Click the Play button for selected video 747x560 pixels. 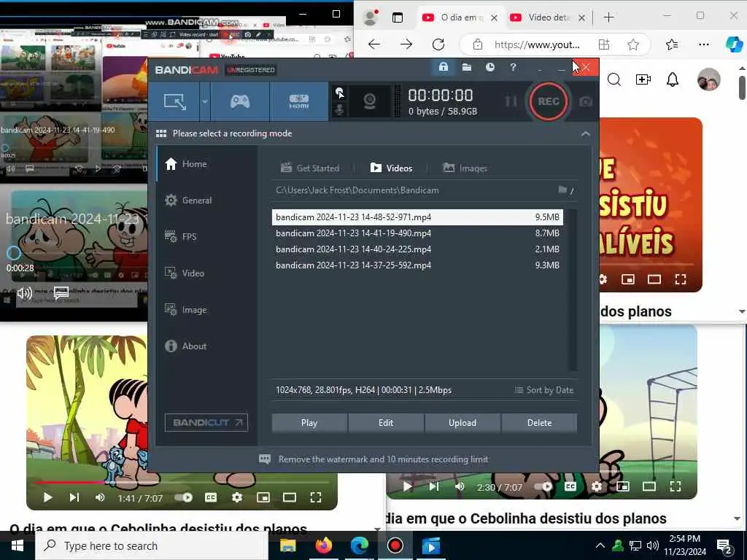coord(309,423)
